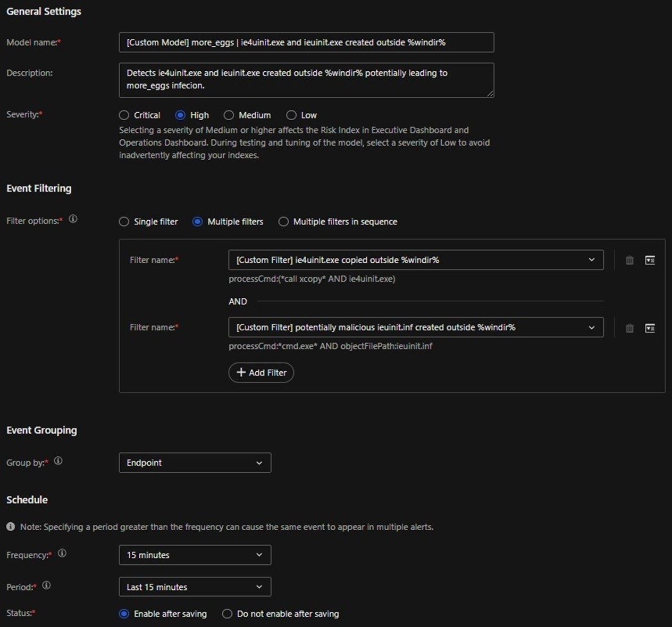This screenshot has height=627, width=672.
Task: Open filter details for ieuinit.inf filter
Action: click(650, 328)
